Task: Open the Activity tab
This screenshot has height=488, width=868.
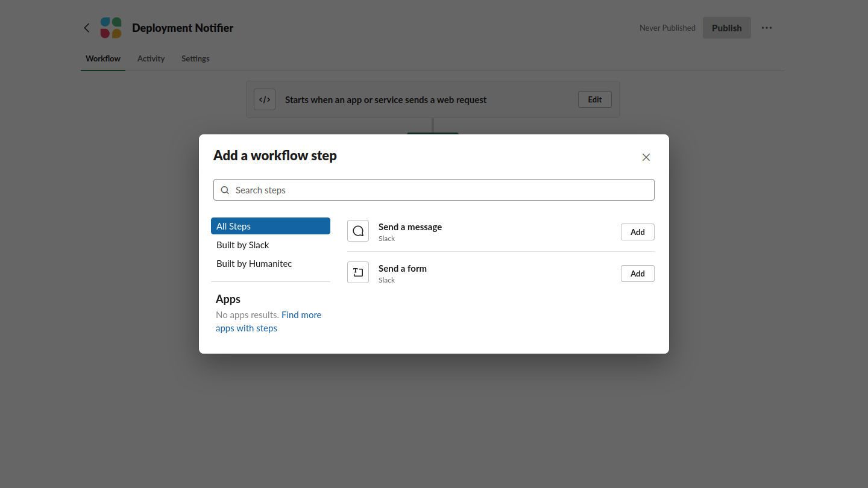Action: click(151, 58)
